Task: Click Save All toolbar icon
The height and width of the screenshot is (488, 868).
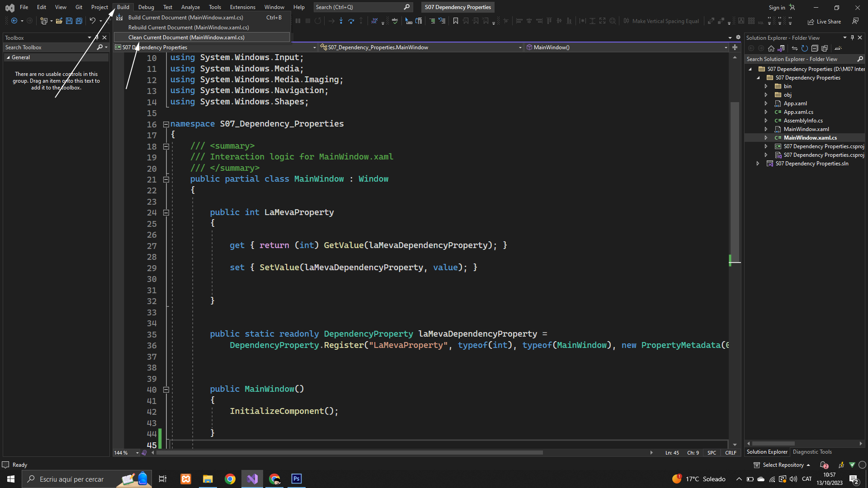Action: click(79, 21)
